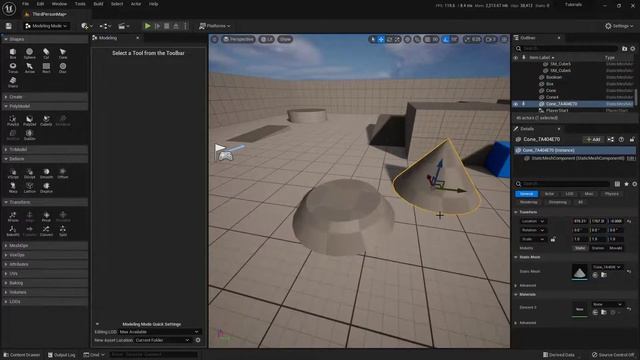Viewport: 640px width, 360px height.
Task: Select the SubDiv tool in PolyModel
Action: point(29,135)
